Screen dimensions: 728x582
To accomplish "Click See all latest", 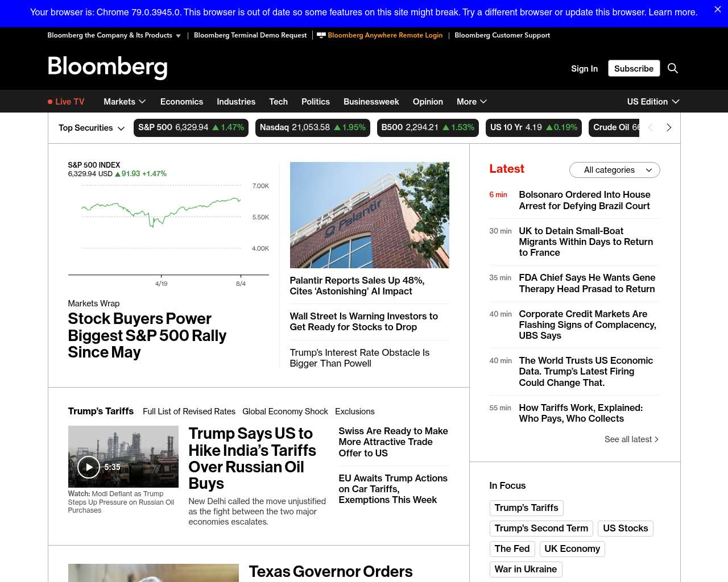I will tap(631, 439).
